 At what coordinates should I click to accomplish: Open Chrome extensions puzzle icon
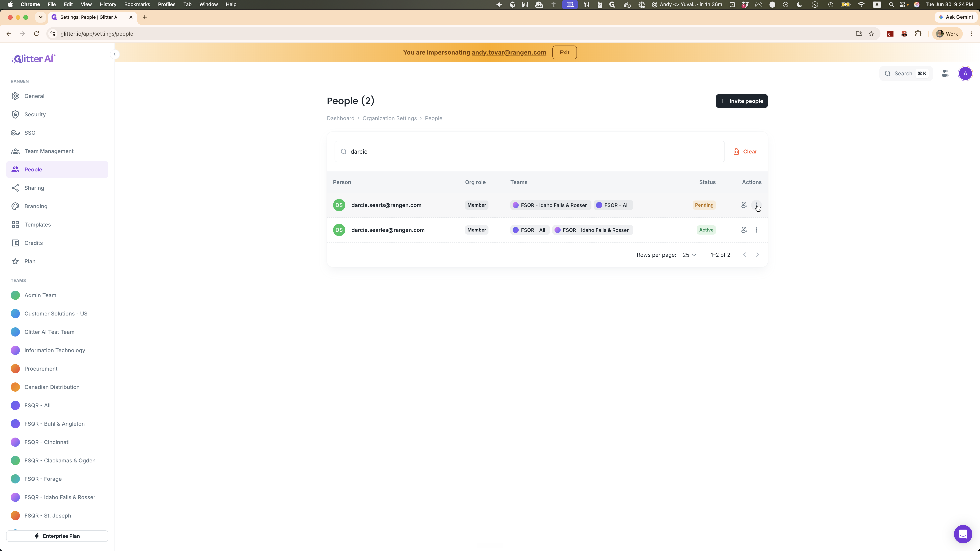918,34
